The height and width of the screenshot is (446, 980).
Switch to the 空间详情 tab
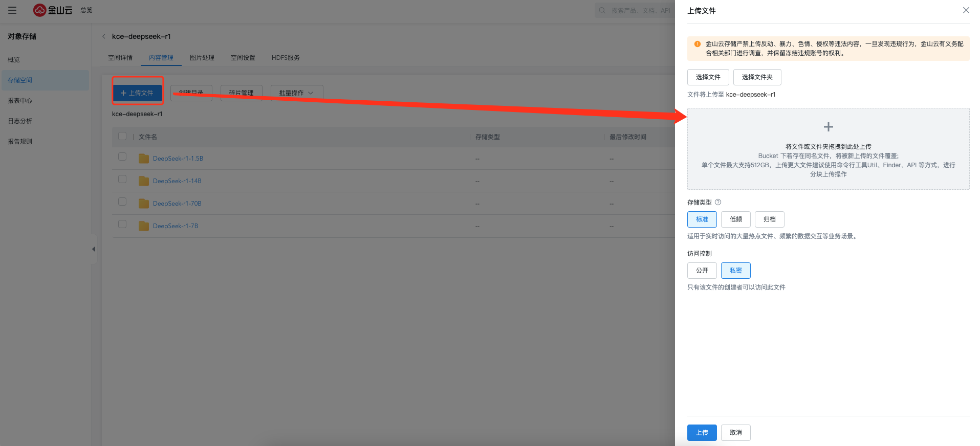(120, 58)
